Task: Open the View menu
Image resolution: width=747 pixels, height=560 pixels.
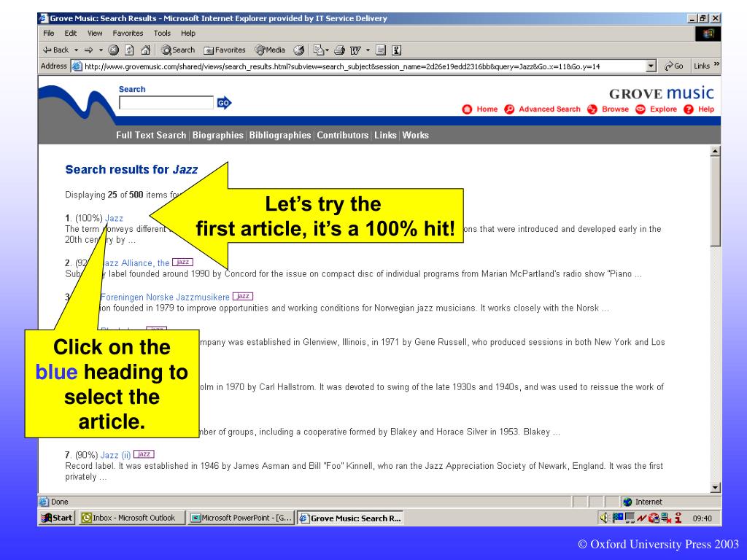Action: coord(95,34)
